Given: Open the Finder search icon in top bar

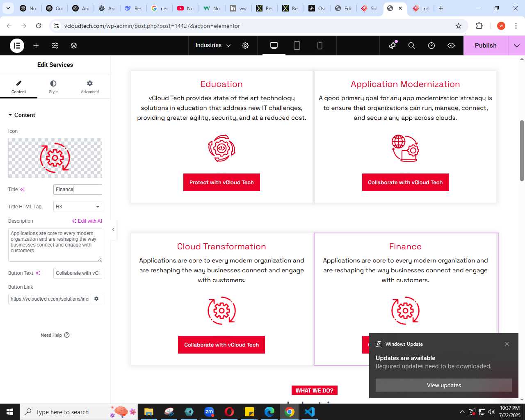Looking at the screenshot, I should click(x=412, y=46).
